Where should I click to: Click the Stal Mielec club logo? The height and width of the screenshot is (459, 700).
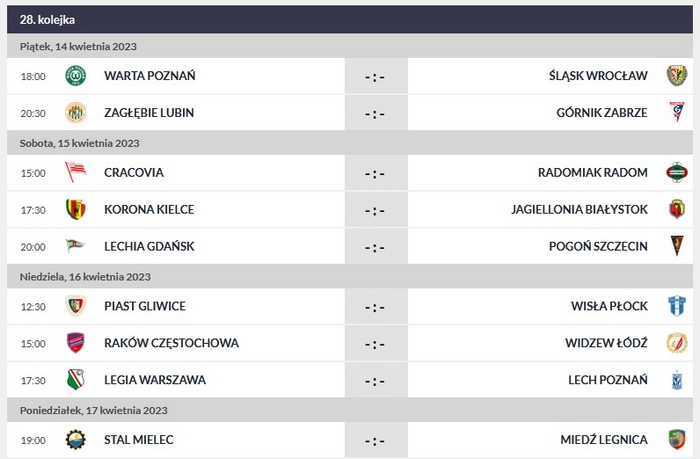click(75, 439)
